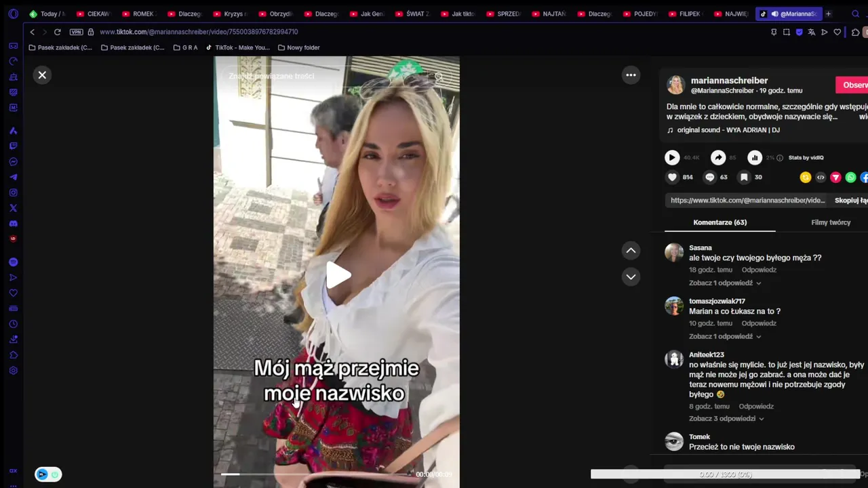Click vidIQ views play icon showing 40.4K
This screenshot has height=488, width=868.
tap(672, 157)
